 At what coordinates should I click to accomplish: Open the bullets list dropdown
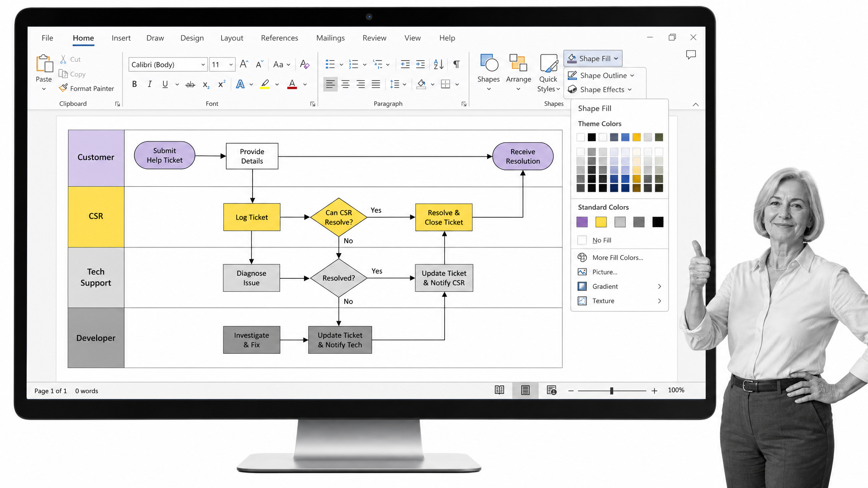[341, 65]
